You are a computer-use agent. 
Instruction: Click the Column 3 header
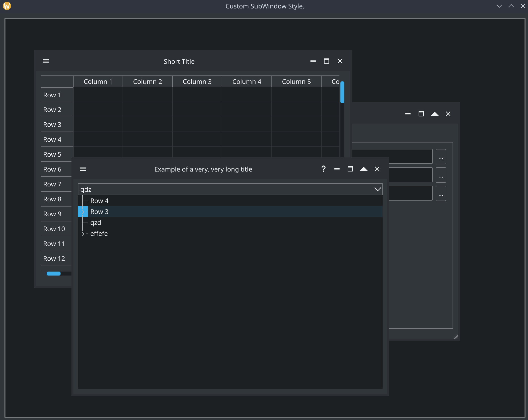(197, 81)
